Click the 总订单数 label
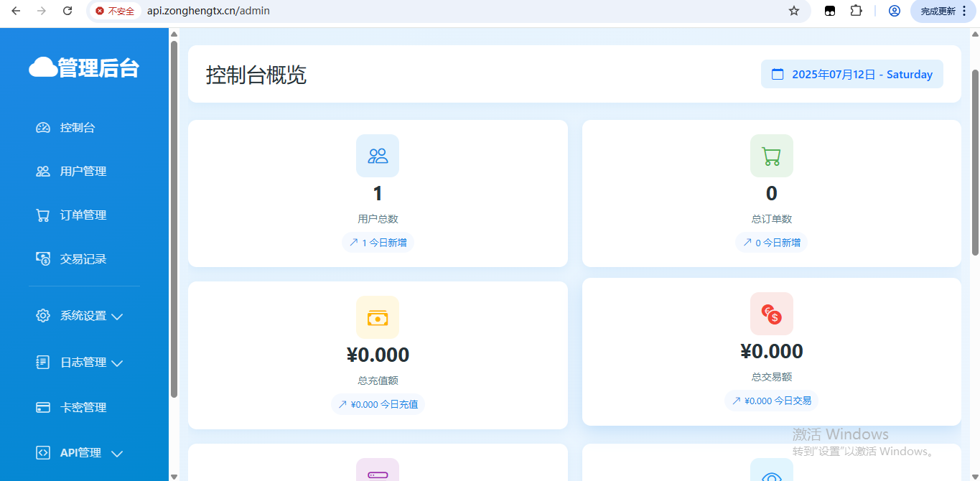Screen dimensions: 980x481 point(772,219)
